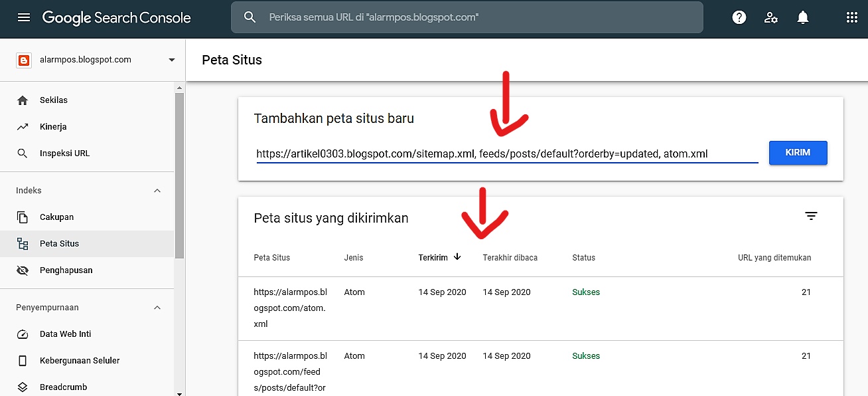This screenshot has height=396, width=868.
Task: Click the Terkirim sort arrow
Action: pos(457,257)
